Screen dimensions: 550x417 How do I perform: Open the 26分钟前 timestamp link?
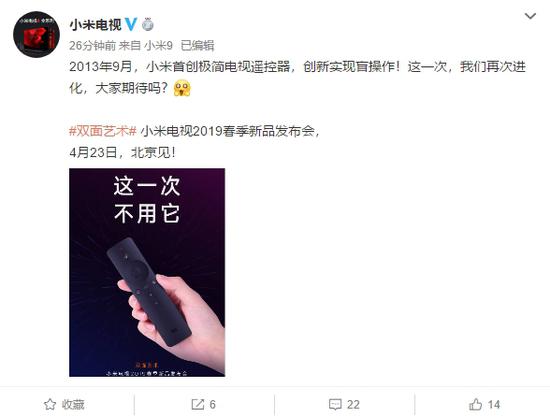coord(92,46)
